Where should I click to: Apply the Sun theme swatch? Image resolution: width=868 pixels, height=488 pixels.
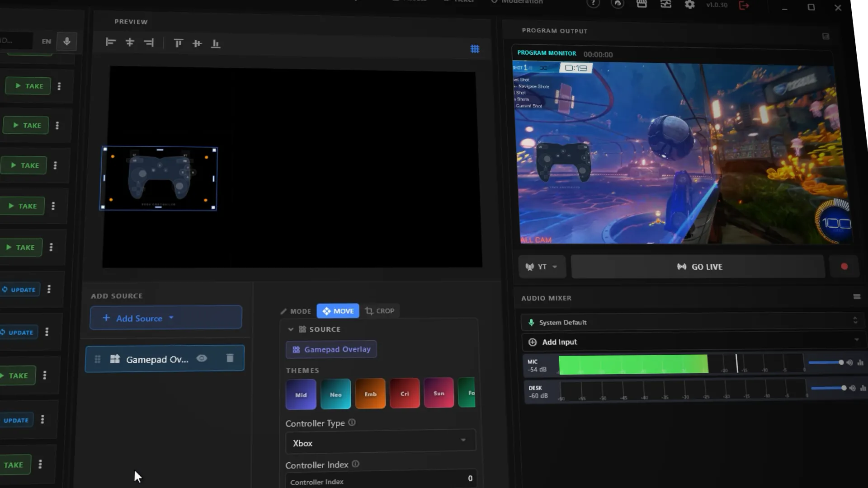(x=439, y=393)
